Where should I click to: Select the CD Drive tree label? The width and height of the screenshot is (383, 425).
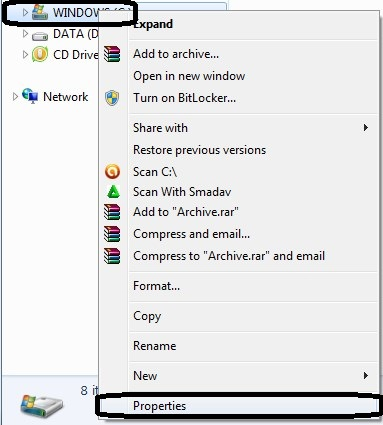[x=76, y=55]
